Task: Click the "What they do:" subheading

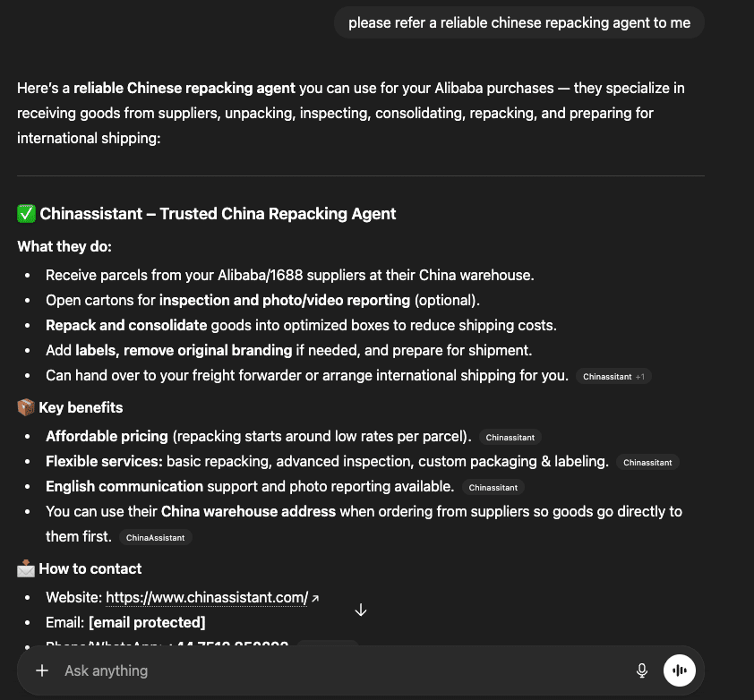Action: pos(64,246)
